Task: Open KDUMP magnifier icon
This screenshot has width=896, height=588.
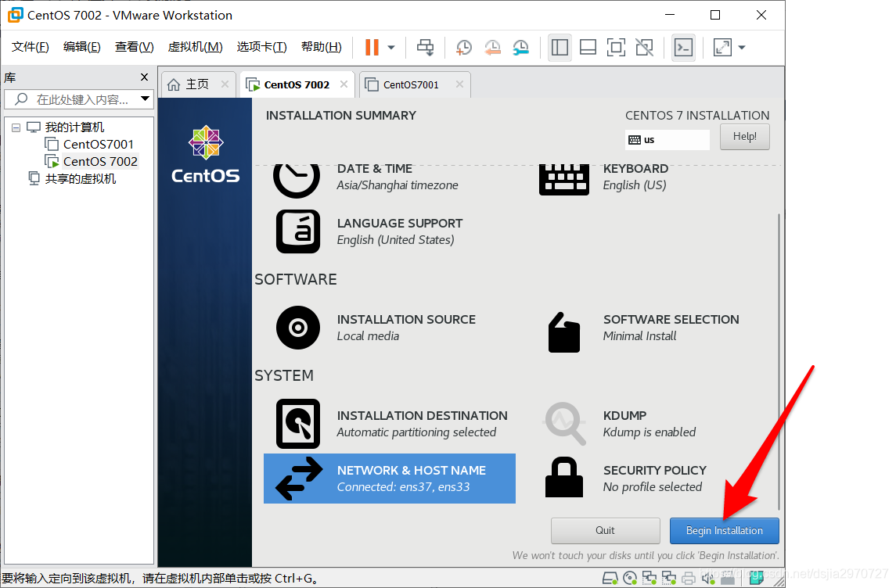Action: [564, 424]
